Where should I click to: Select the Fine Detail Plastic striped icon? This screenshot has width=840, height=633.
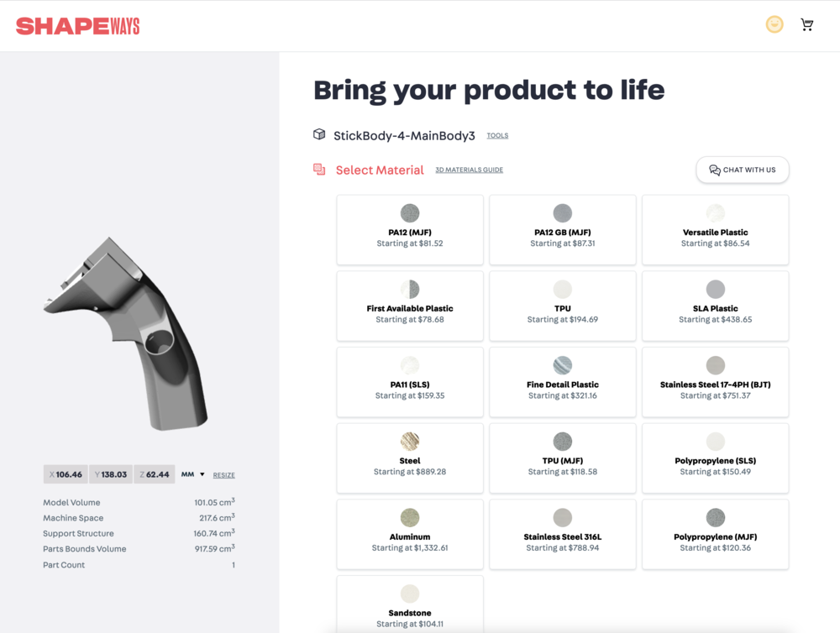pos(563,365)
